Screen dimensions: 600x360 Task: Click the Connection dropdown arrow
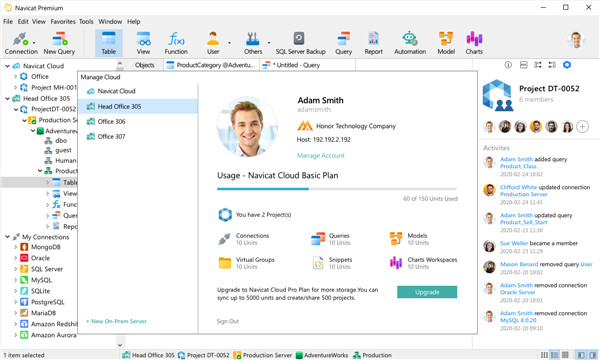click(x=34, y=43)
